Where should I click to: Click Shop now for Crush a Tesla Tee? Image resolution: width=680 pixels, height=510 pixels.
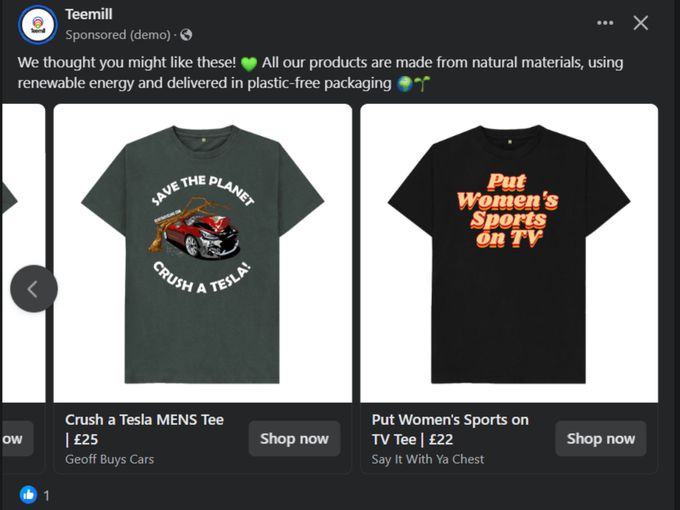294,438
